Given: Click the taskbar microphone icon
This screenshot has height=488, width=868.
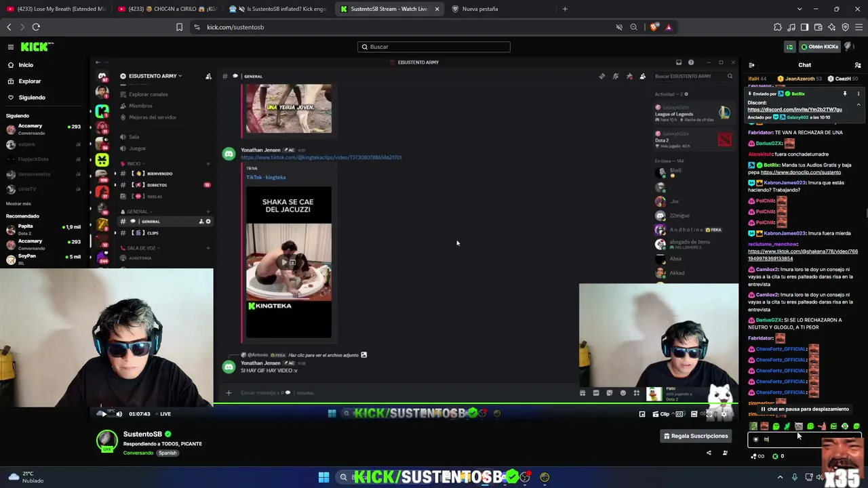Looking at the screenshot, I should coord(795,477).
